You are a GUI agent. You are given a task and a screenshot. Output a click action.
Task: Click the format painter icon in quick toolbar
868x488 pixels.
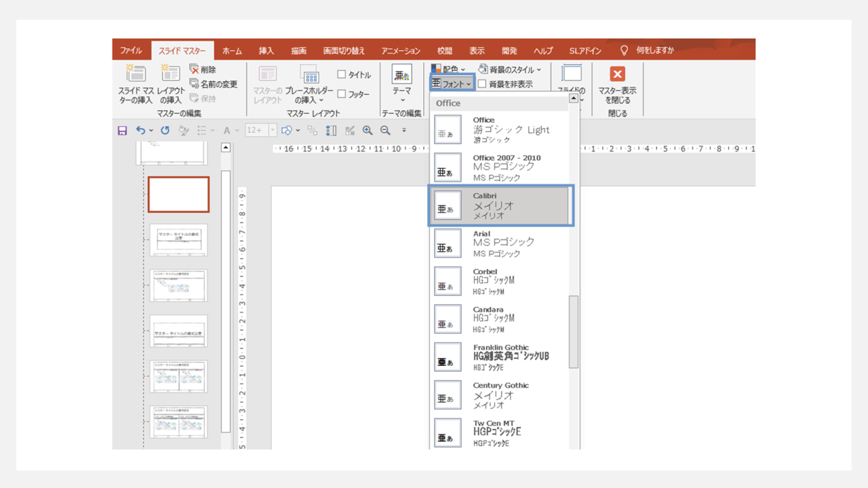point(184,130)
